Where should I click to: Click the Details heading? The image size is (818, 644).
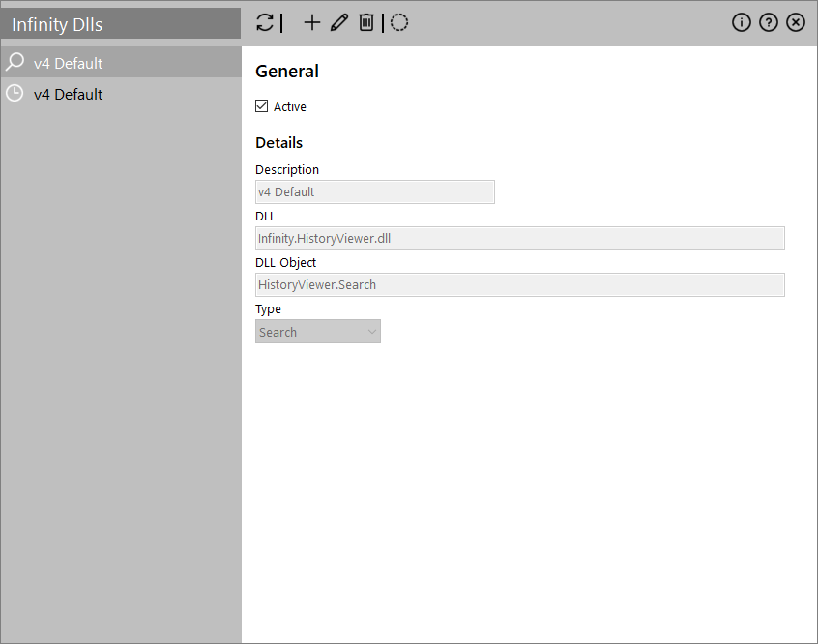(x=279, y=142)
